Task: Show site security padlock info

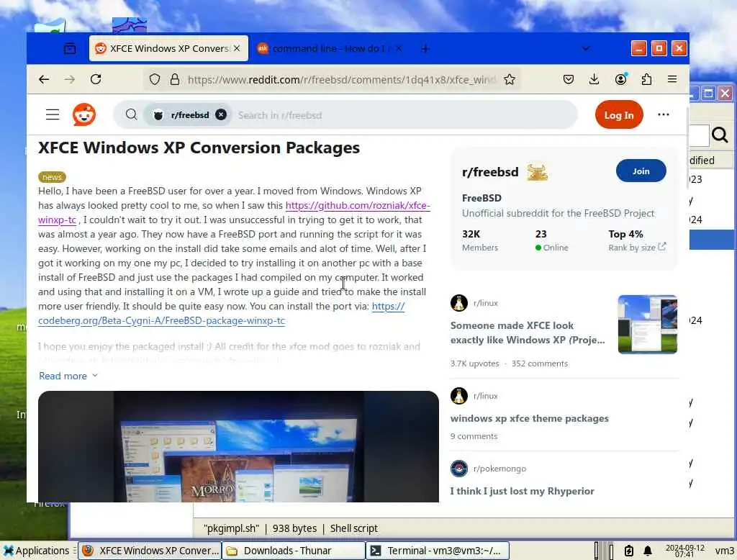Action: tap(175, 79)
